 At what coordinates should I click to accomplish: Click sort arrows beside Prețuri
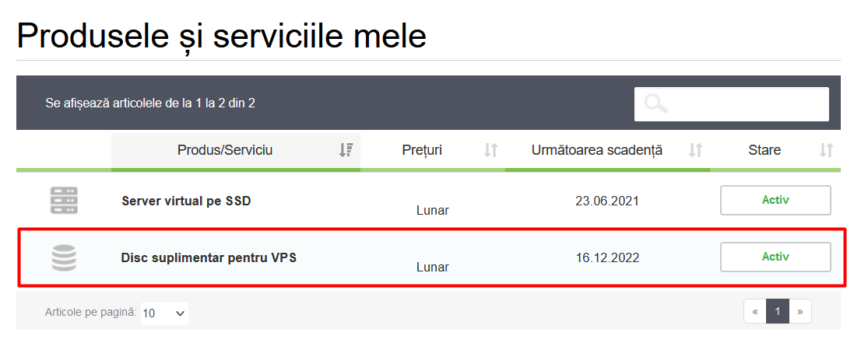click(490, 150)
